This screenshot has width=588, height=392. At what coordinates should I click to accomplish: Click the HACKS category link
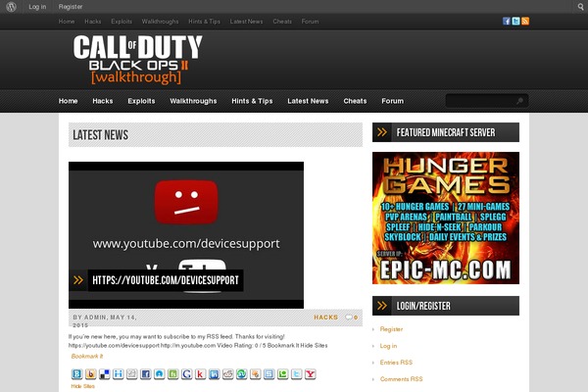pyautogui.click(x=326, y=318)
